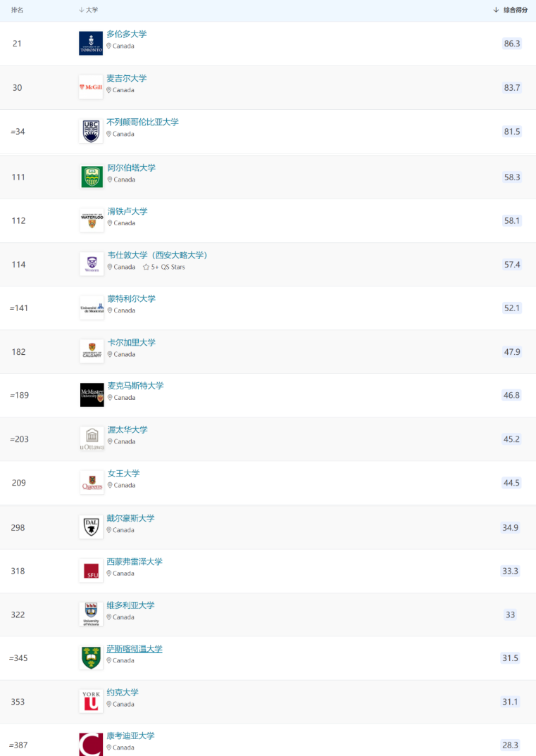
Task: Open the 蒙特利尔大学 link
Action: pos(132,298)
